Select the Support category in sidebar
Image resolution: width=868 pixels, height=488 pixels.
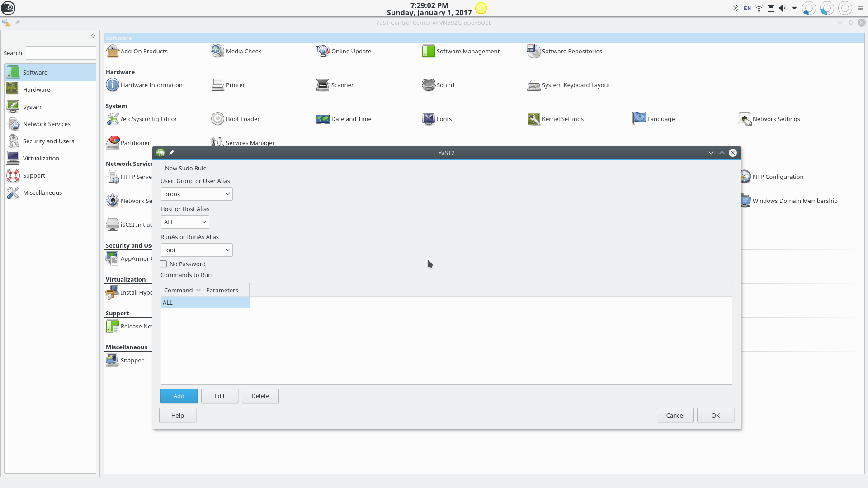50,175
